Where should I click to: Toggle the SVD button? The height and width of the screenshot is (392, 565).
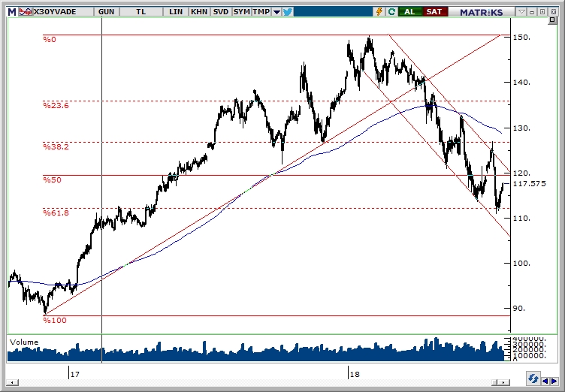tap(221, 12)
